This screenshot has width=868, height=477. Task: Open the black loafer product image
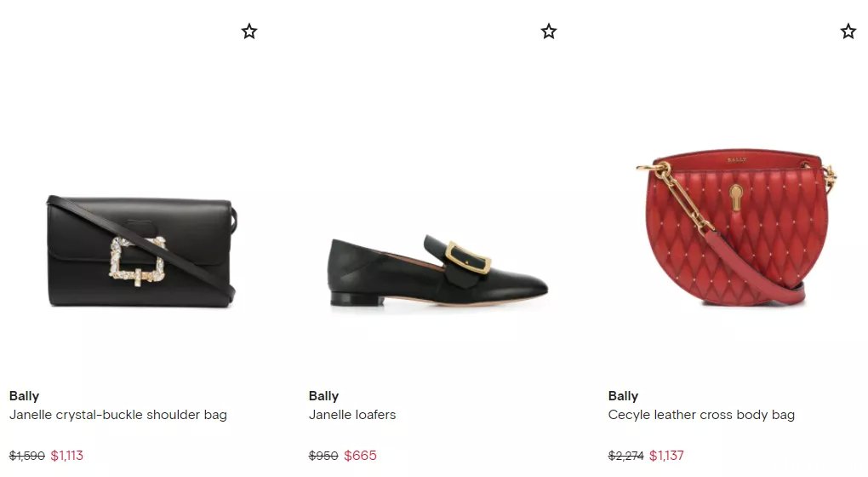pyautogui.click(x=438, y=270)
